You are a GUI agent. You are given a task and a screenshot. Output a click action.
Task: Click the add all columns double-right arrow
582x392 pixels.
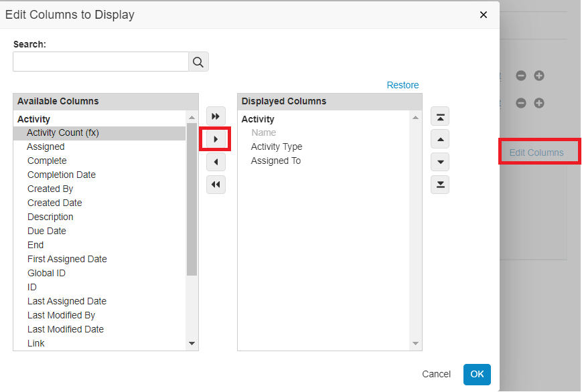pos(216,116)
